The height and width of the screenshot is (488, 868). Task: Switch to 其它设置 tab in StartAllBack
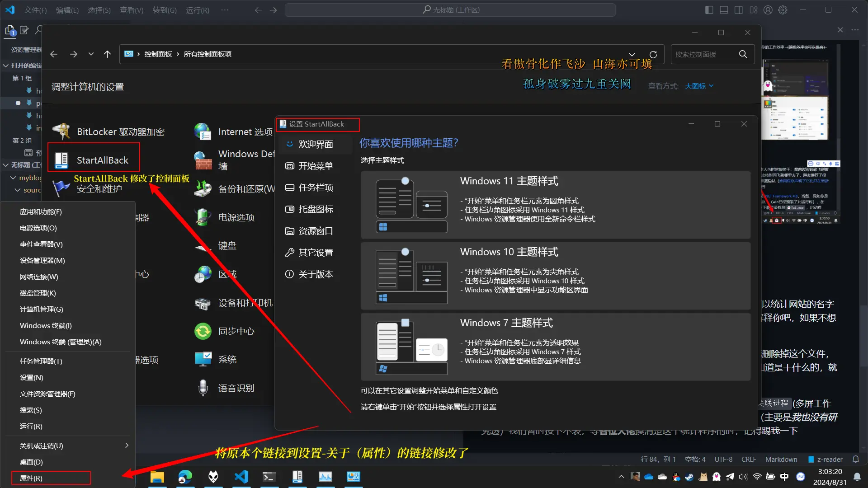[x=315, y=253]
